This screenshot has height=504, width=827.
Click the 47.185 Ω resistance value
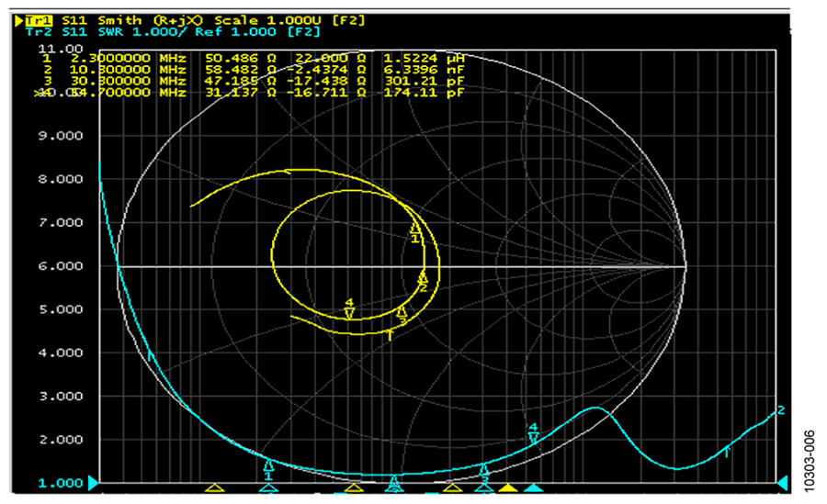(x=241, y=81)
